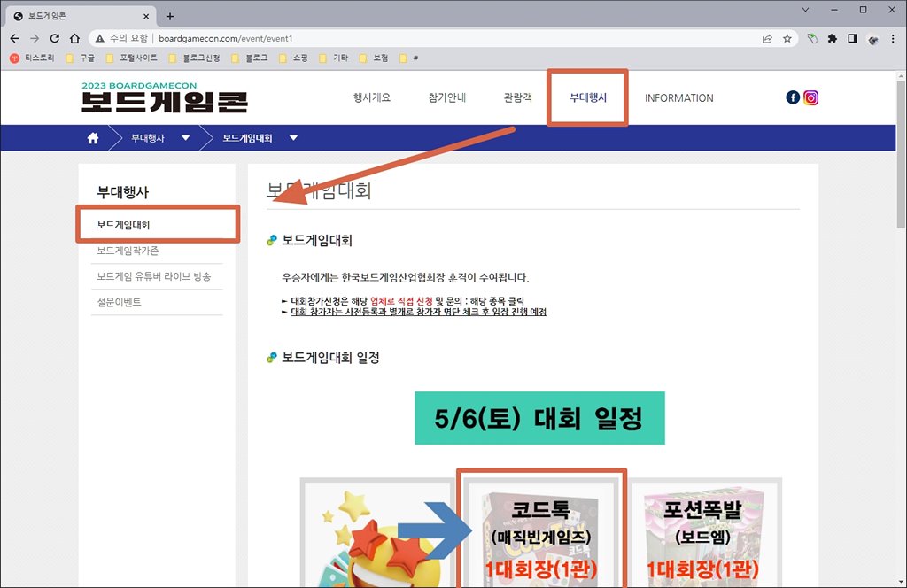This screenshot has width=907, height=588.
Task: Click the 보드게임대회 일정 heading
Action: [x=330, y=357]
